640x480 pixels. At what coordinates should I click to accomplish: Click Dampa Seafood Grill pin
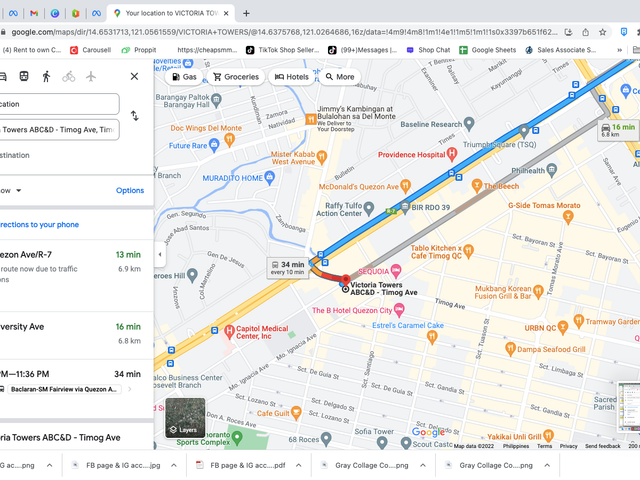pos(511,349)
